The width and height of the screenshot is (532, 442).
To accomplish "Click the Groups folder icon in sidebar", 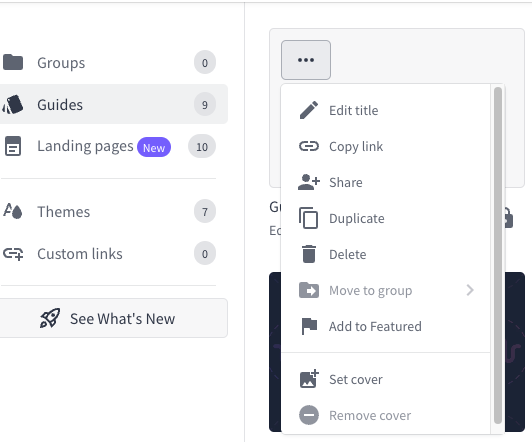I will (x=13, y=62).
